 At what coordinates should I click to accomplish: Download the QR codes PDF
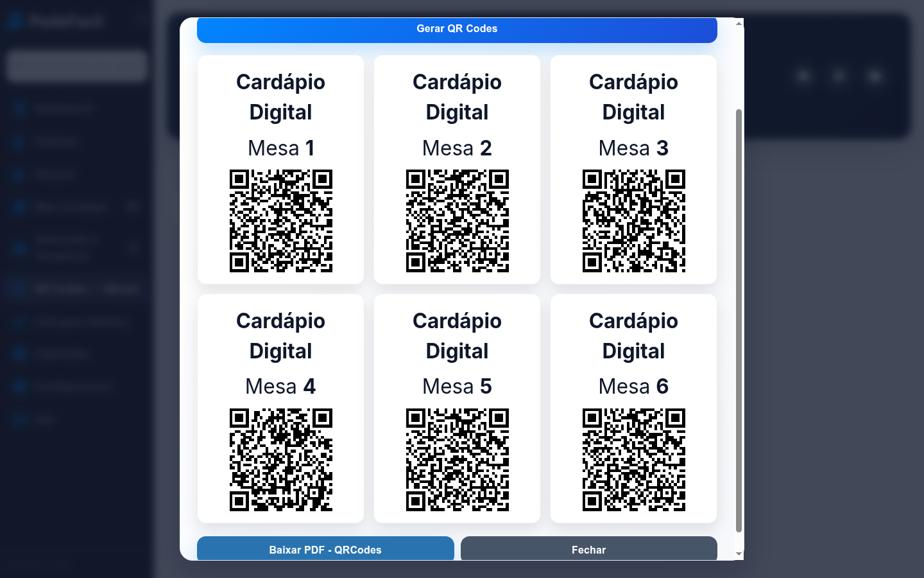coord(325,549)
